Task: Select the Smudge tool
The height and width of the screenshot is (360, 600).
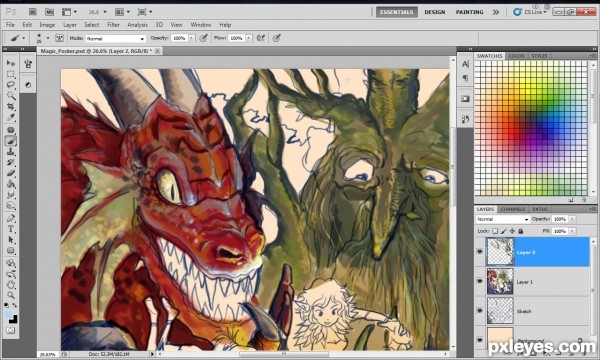Action: click(11, 195)
